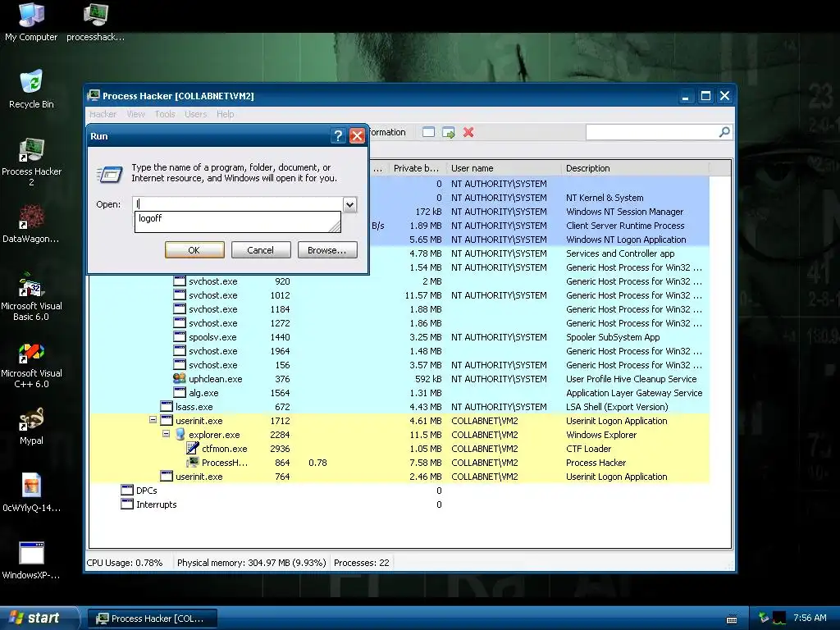Click the Run dialog help question mark
The width and height of the screenshot is (840, 630).
coord(338,136)
